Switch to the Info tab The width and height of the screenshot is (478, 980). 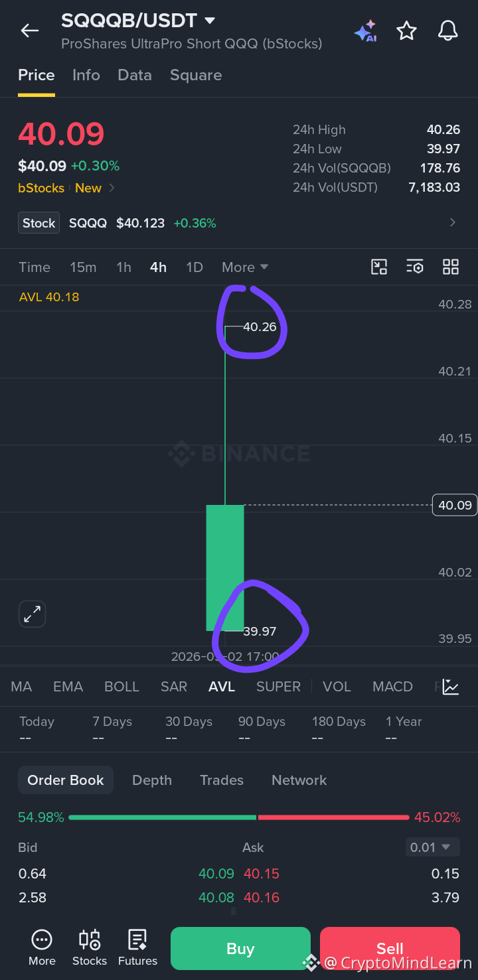(86, 75)
